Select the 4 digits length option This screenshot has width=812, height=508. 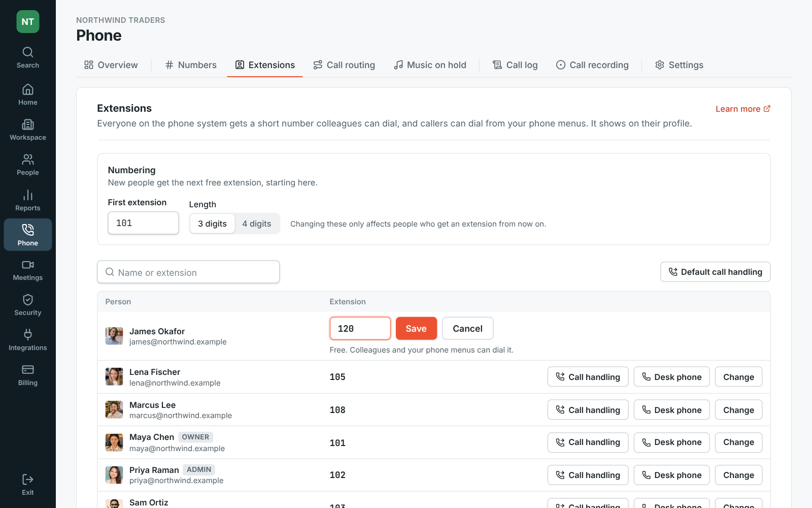[257, 224]
